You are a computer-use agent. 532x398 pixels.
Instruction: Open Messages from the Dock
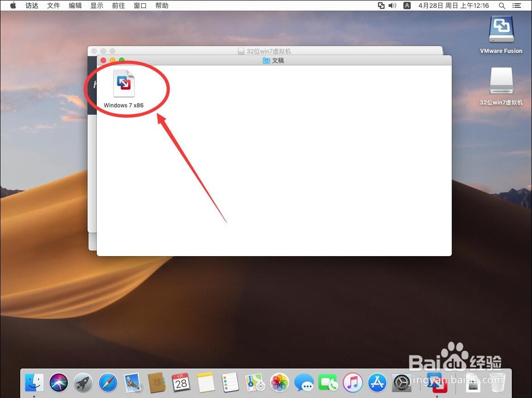304,383
